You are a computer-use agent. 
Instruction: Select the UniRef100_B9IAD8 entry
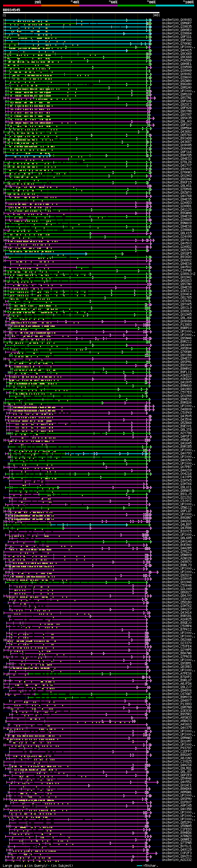coord(177,138)
